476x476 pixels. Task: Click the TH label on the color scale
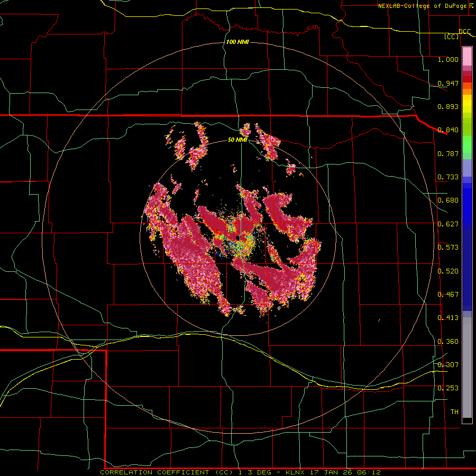tap(454, 412)
